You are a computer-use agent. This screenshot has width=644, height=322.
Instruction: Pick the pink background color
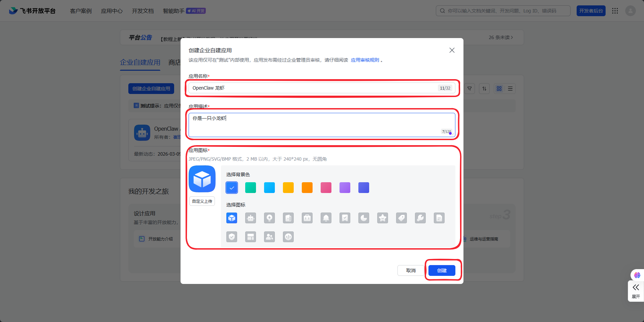[326, 188]
